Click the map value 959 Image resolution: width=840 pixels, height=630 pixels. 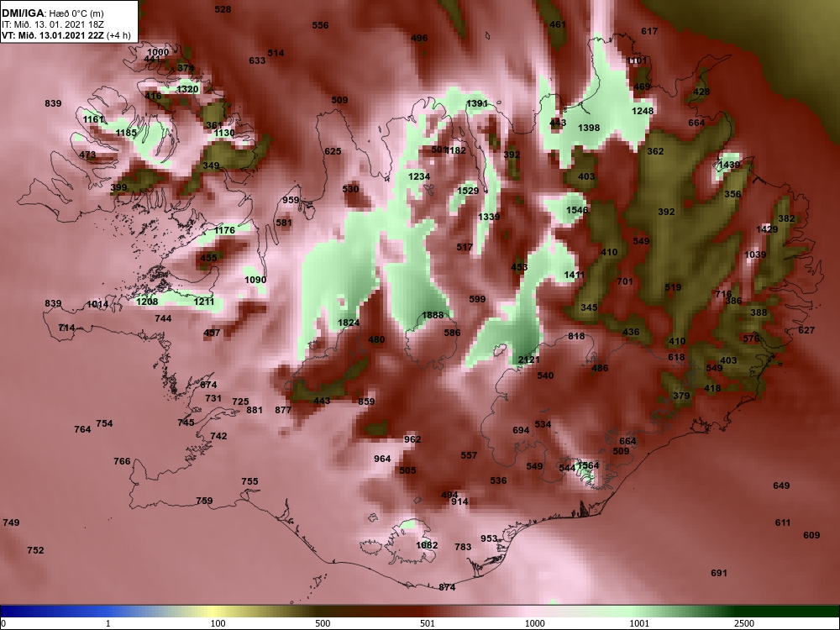click(x=291, y=200)
